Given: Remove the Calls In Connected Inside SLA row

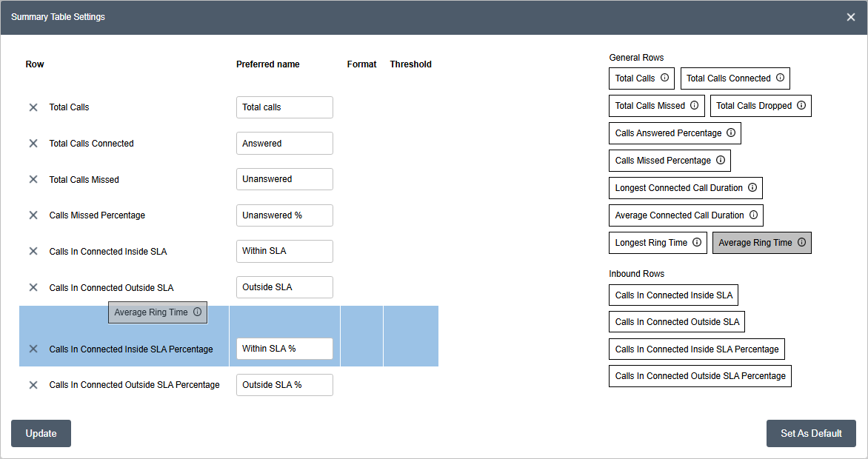Looking at the screenshot, I should click(x=33, y=252).
